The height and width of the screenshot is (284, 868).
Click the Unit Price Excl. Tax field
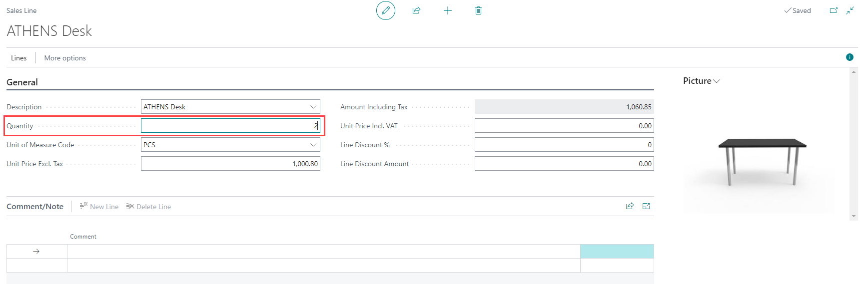[x=230, y=164]
